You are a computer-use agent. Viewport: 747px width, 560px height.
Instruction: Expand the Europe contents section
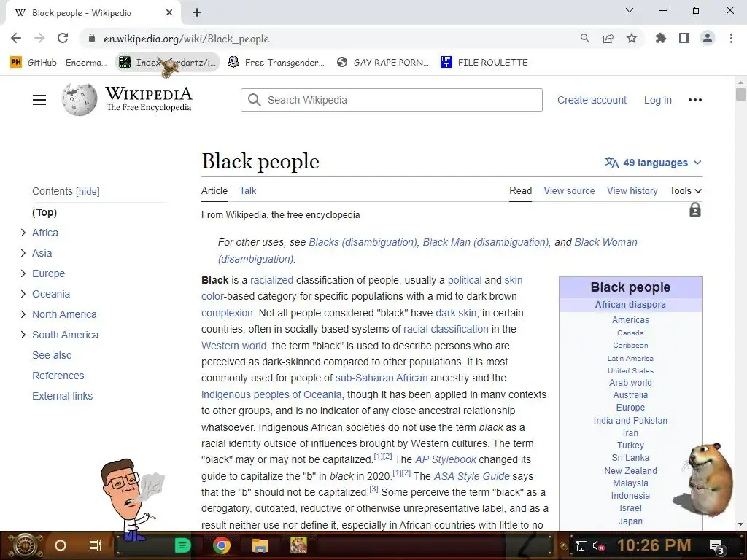point(23,273)
